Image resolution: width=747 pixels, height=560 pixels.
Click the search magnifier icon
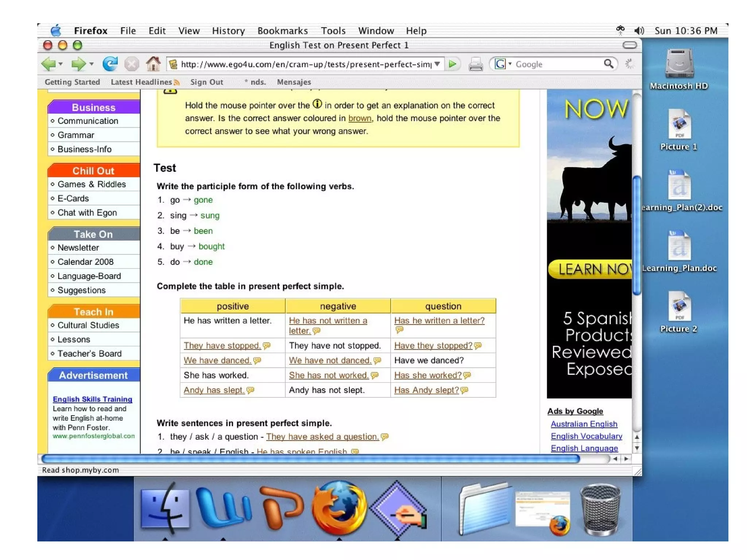[x=608, y=64]
